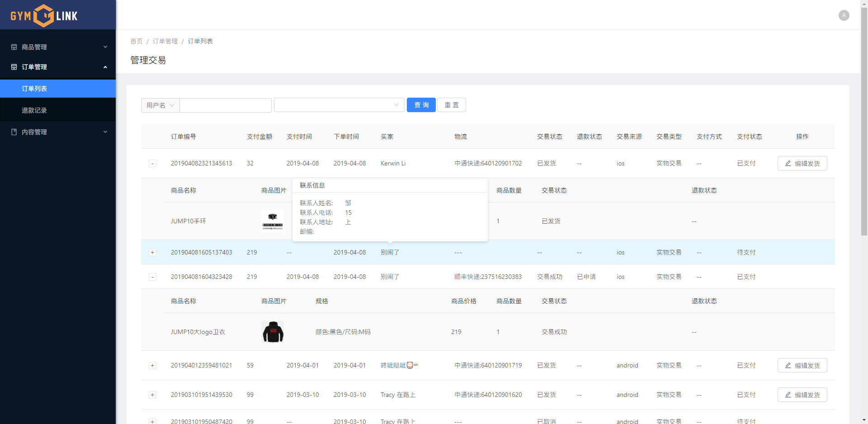Screen dimensions: 868x424
Task: Expand the 商品管理 menu chevron
Action: click(x=105, y=47)
